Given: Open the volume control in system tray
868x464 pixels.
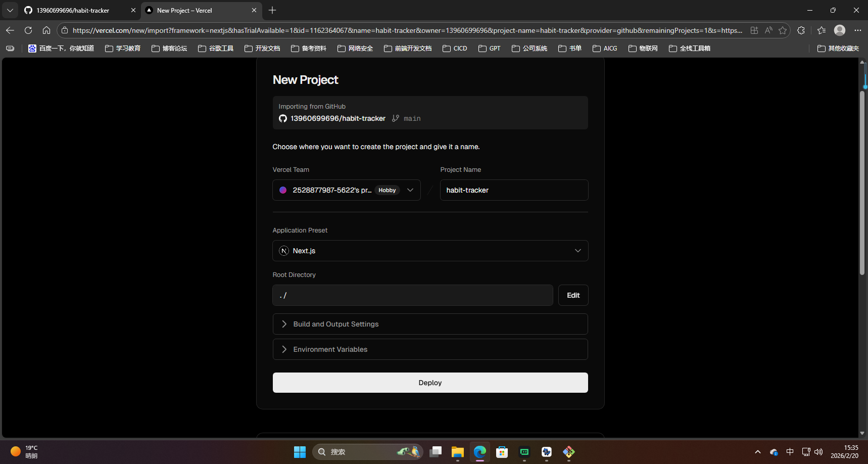Looking at the screenshot, I should (818, 452).
